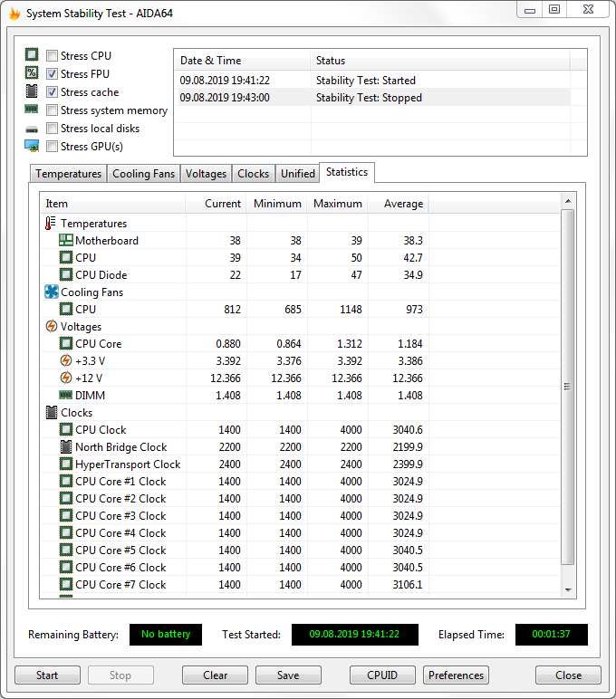Click the statistics list scrollbar thumb
The width and height of the screenshot is (616, 699).
tap(567, 387)
